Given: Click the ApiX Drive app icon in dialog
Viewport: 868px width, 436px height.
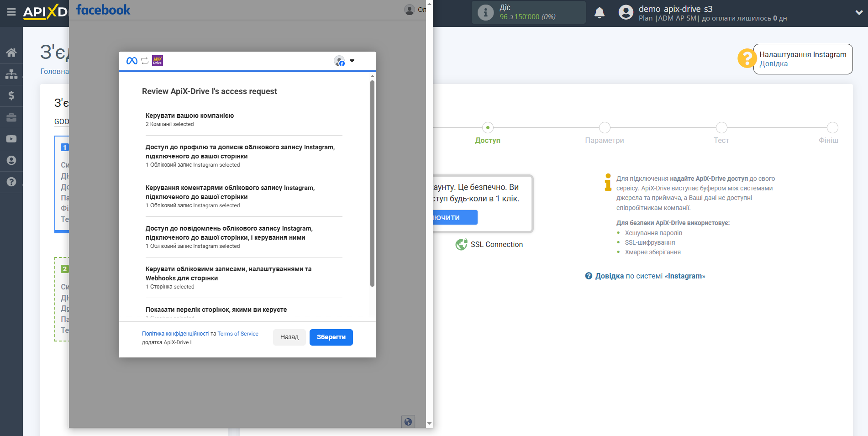Looking at the screenshot, I should [x=158, y=61].
